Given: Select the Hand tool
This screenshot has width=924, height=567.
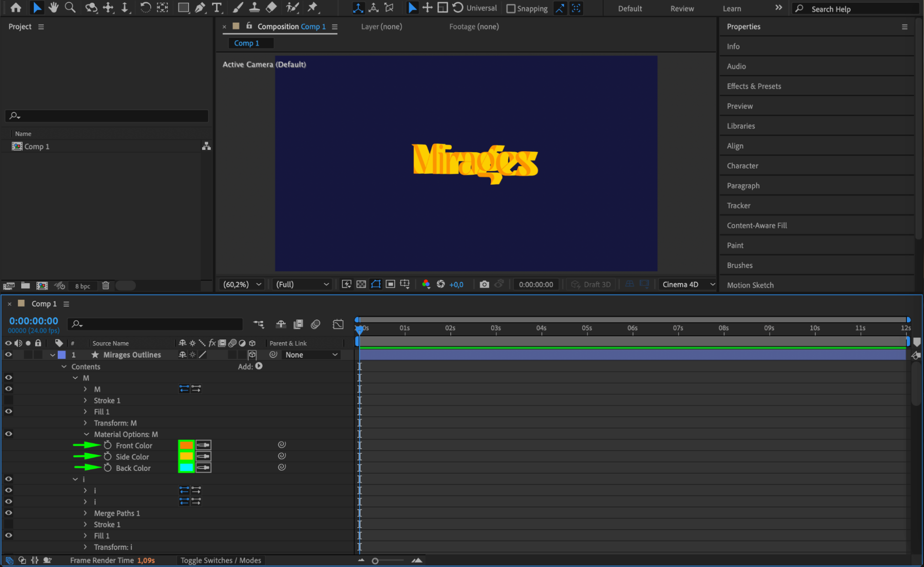Looking at the screenshot, I should pyautogui.click(x=54, y=7).
